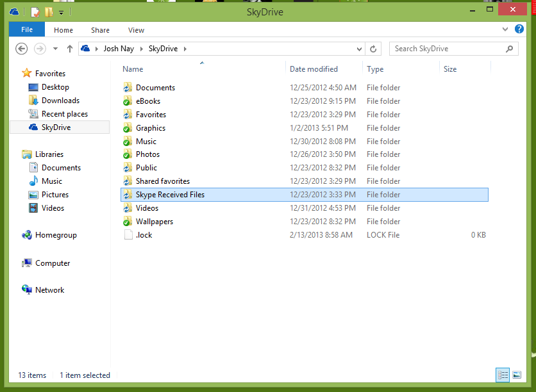Select Libraries in the navigation pane
Image resolution: width=536 pixels, height=392 pixels.
[49, 154]
